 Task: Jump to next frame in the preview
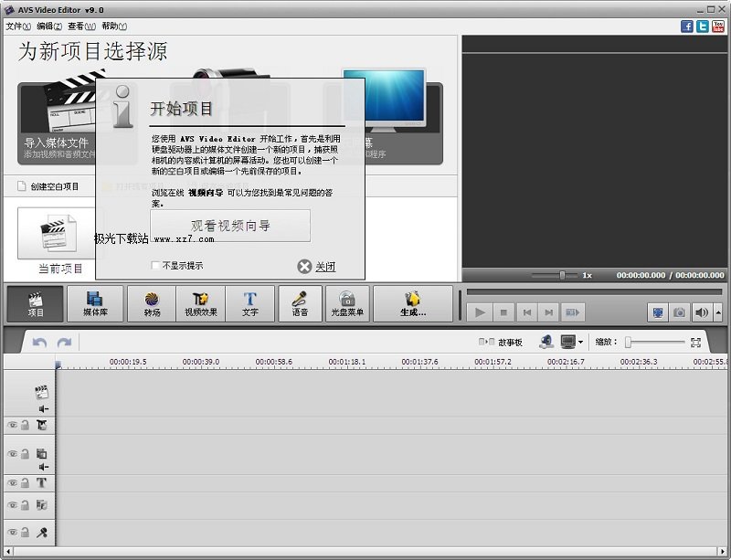click(549, 312)
